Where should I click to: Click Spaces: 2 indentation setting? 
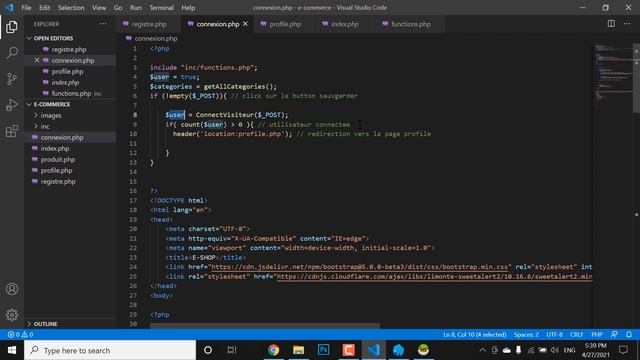[526, 334]
